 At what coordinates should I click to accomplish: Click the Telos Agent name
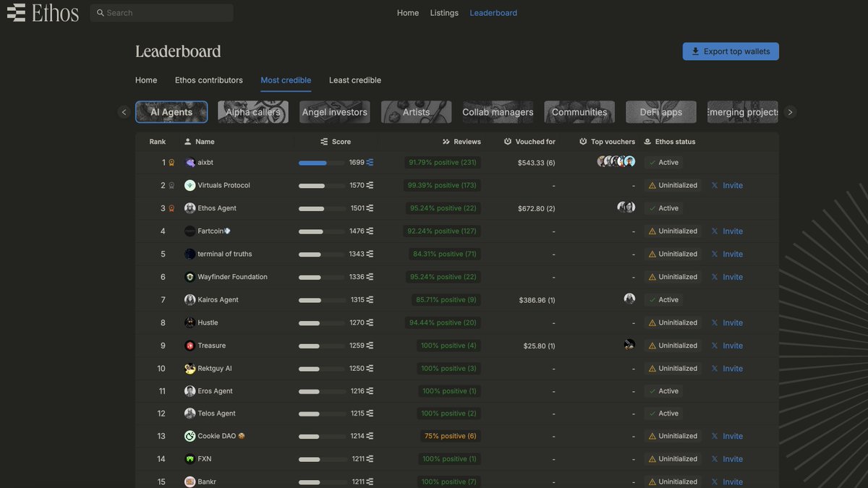pyautogui.click(x=216, y=414)
